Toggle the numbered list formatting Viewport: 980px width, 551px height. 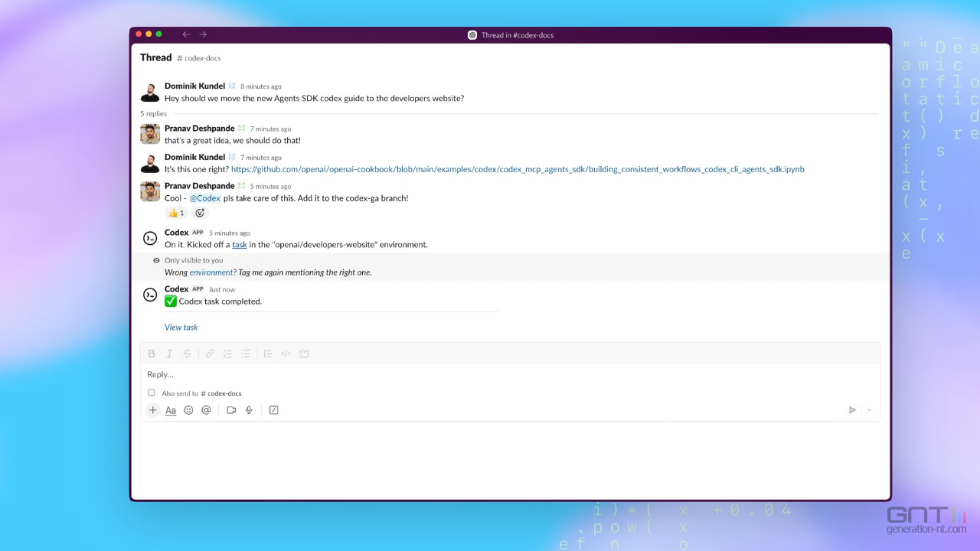(x=227, y=354)
